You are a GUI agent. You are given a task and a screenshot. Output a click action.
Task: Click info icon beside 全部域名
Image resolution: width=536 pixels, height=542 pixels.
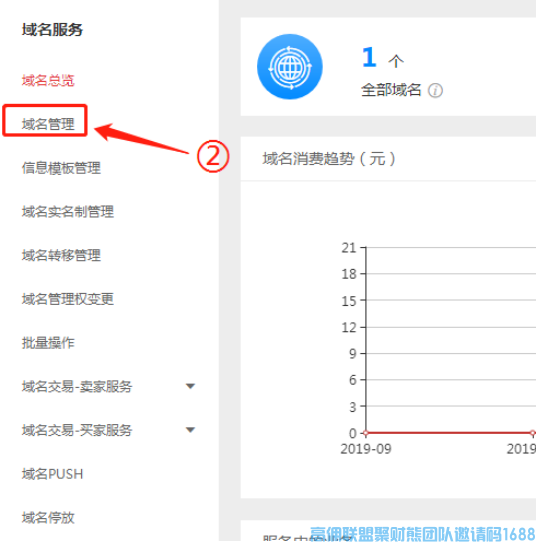(x=435, y=91)
